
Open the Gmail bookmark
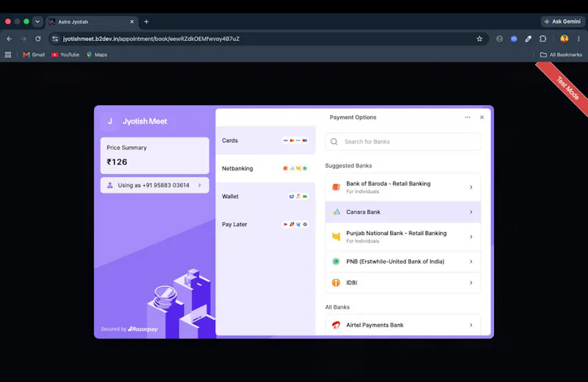point(34,55)
